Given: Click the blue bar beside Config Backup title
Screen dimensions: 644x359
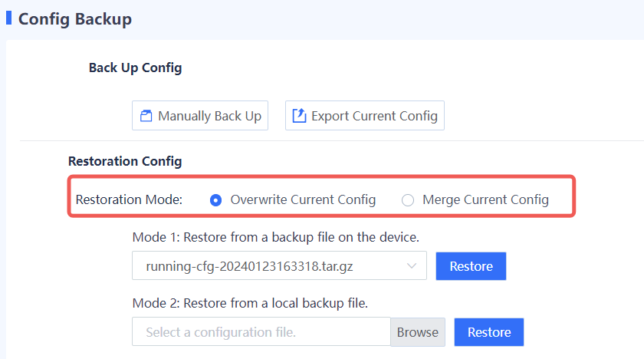Looking at the screenshot, I should pos(8,18).
